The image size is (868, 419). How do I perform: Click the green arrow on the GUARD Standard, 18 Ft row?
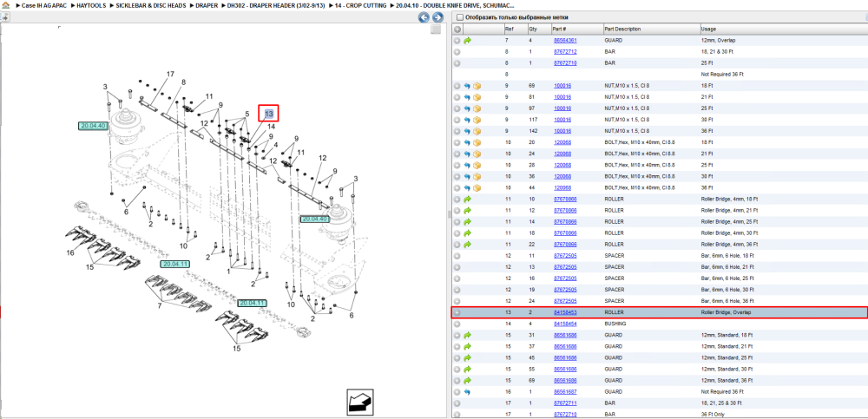[x=467, y=336]
